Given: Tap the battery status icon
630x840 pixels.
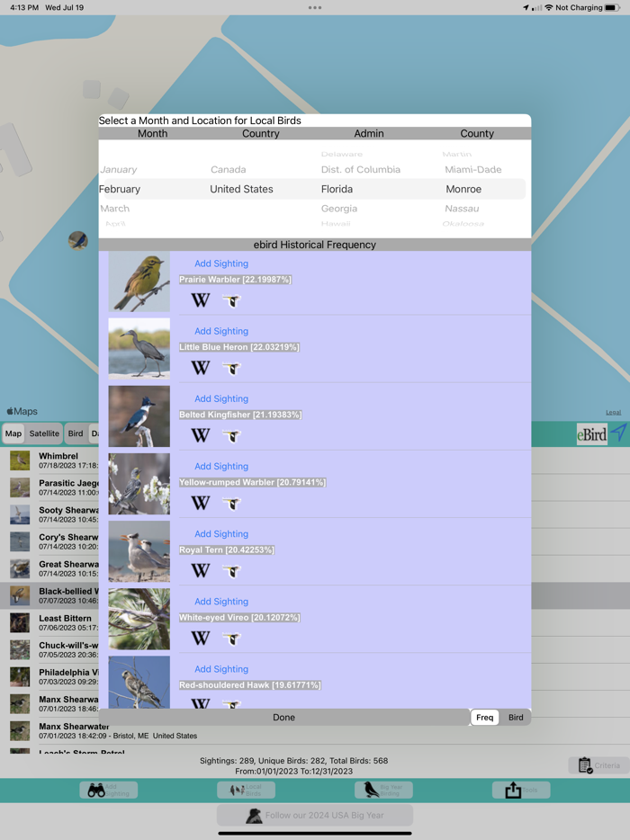Looking at the screenshot, I should [612, 7].
